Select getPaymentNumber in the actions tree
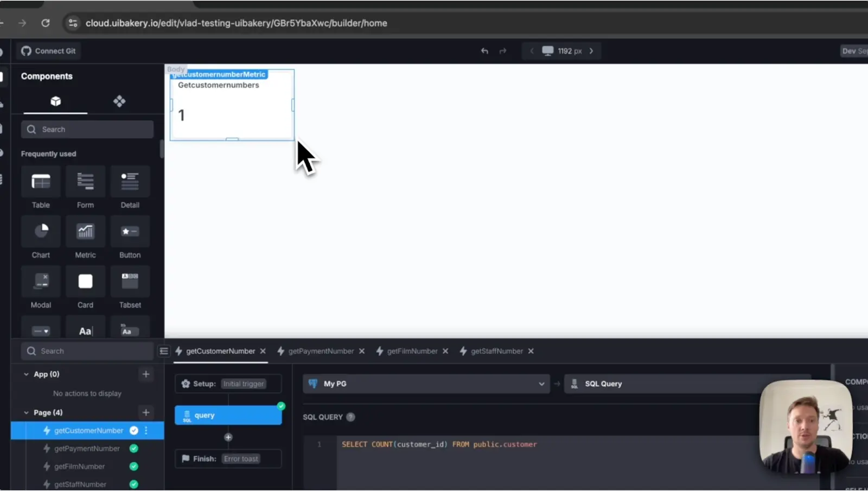868x491 pixels. tap(87, 449)
